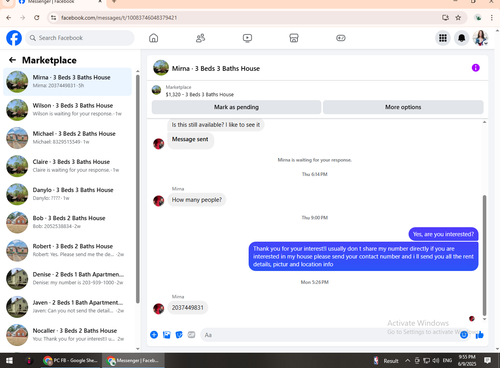The image size is (500, 368).
Task: Open the Chrome profile avatar
Action: point(478,18)
